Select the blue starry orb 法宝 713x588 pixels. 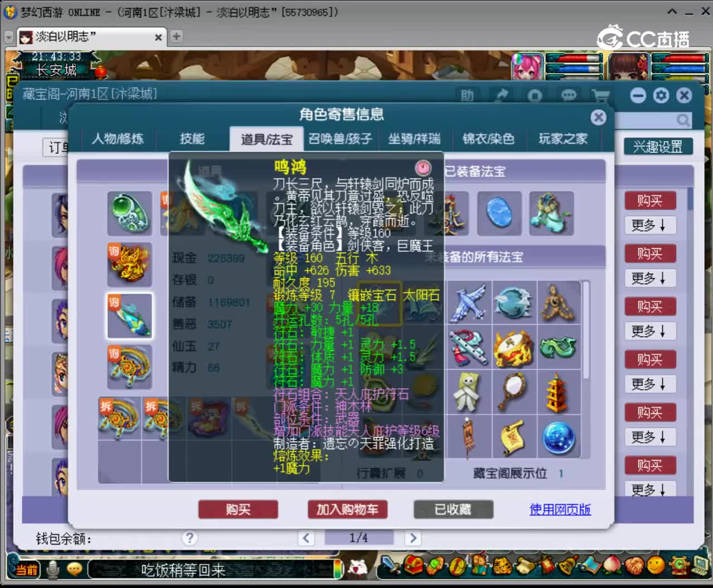coord(559,437)
